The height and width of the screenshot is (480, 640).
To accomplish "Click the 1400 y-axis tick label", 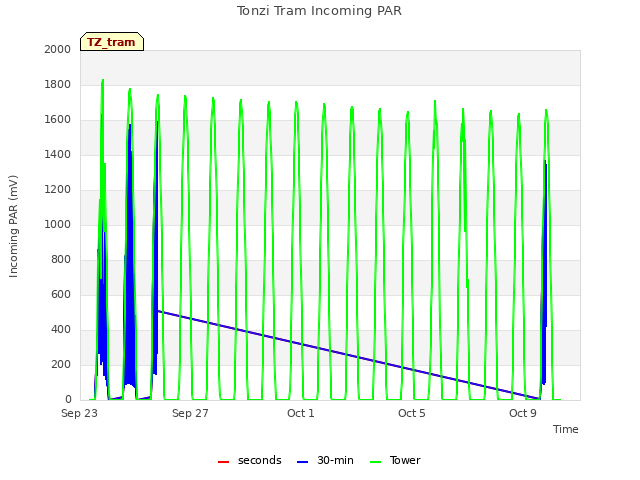I will click(x=58, y=154).
